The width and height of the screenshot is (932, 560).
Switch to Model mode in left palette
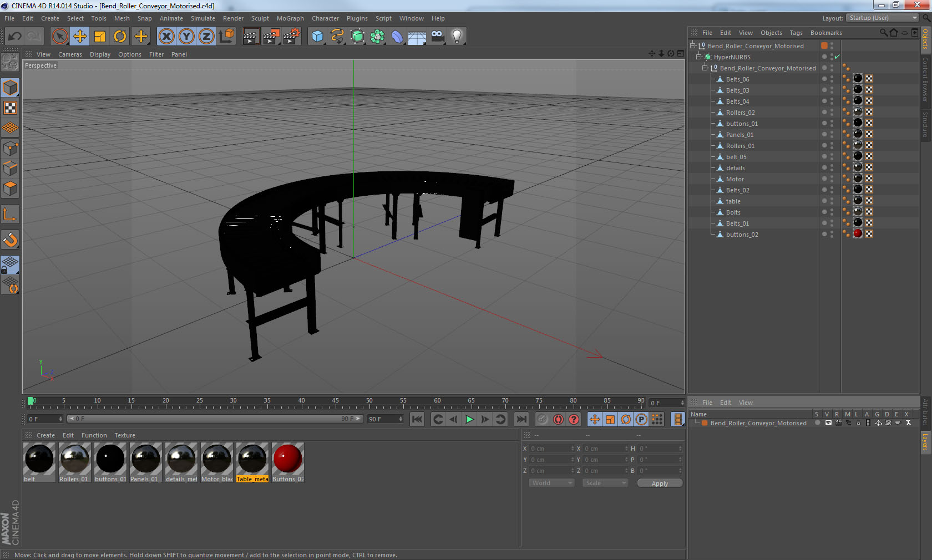pyautogui.click(x=11, y=88)
